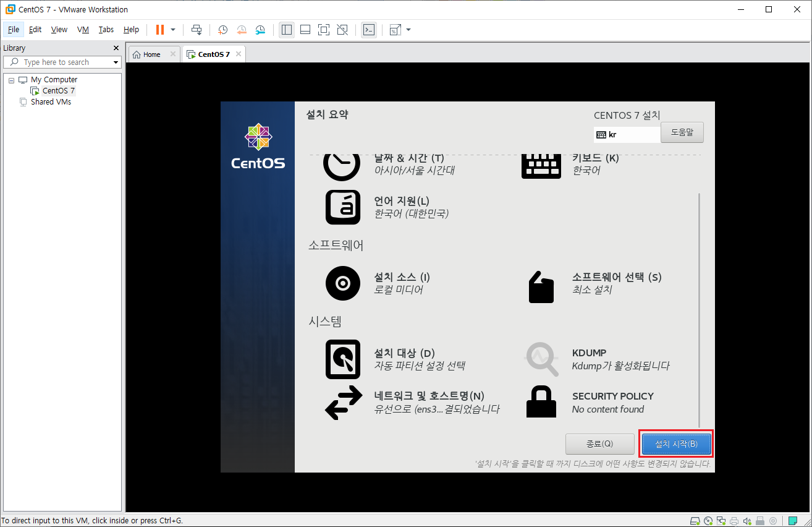
Task: Take a snapshot of this VM
Action: pyautogui.click(x=222, y=30)
